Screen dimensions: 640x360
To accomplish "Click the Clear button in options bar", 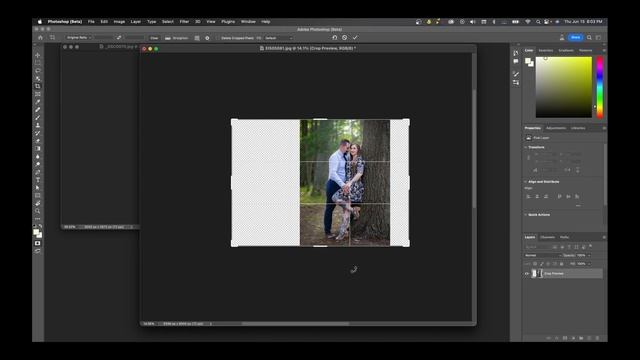I will 154,38.
